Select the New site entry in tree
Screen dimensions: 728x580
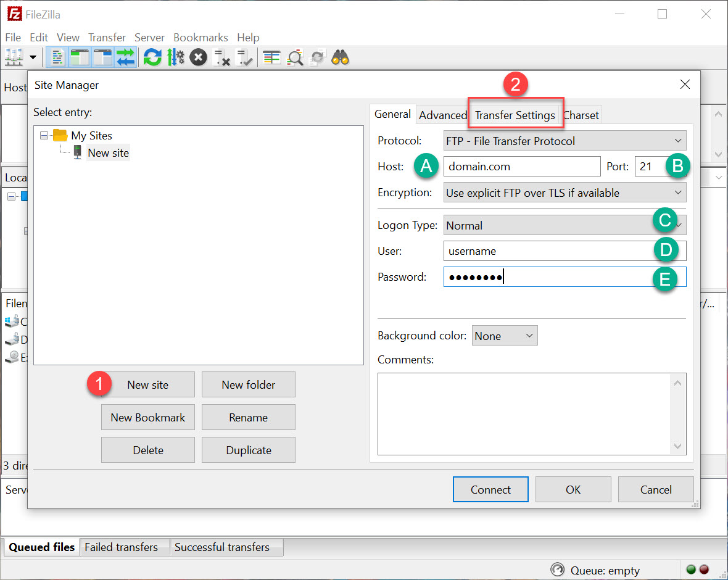pos(108,153)
